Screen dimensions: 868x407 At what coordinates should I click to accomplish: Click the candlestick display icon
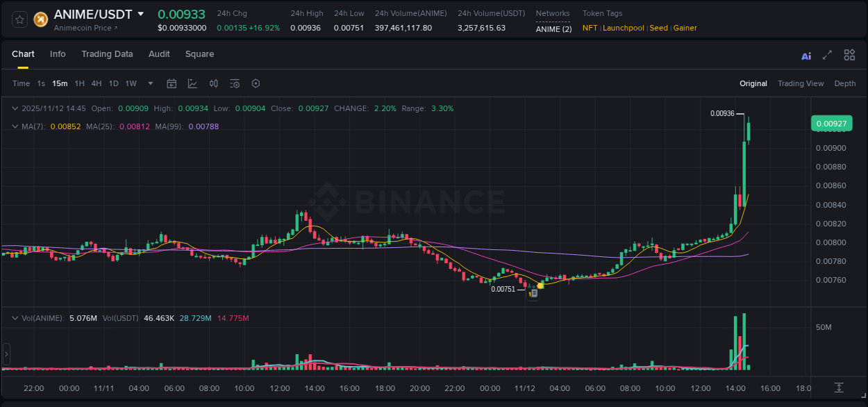click(x=213, y=83)
